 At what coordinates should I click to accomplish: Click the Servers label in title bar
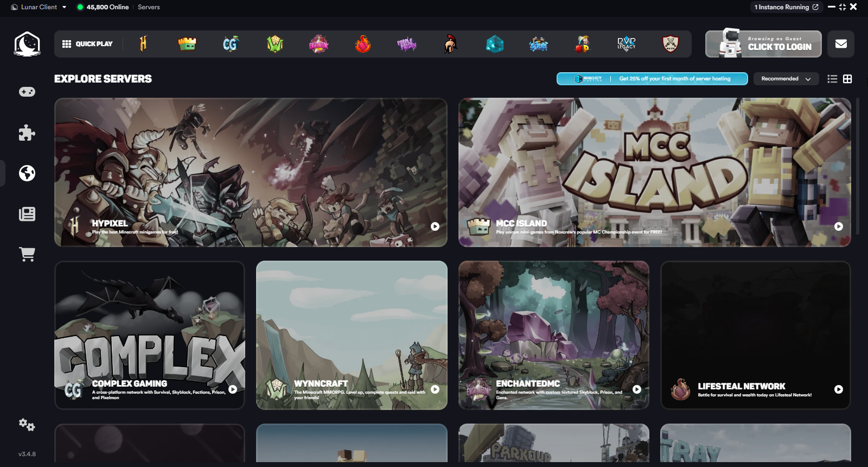click(x=149, y=7)
